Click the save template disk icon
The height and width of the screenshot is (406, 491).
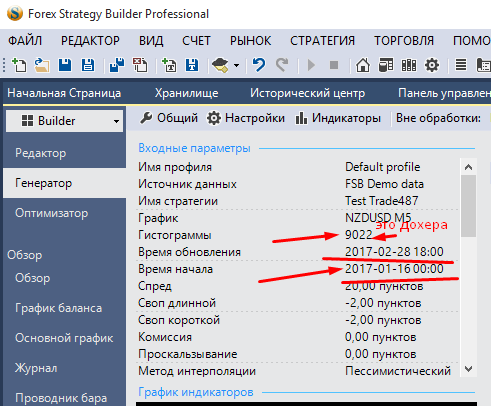point(192,65)
